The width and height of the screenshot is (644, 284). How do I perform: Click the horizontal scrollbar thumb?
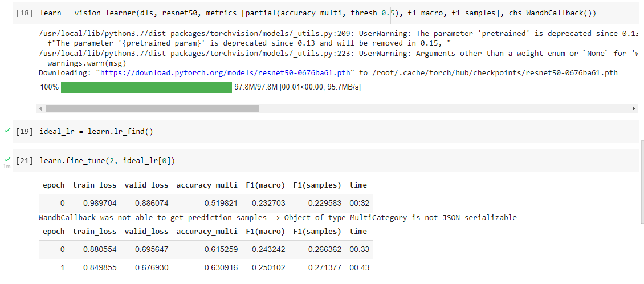click(152, 108)
